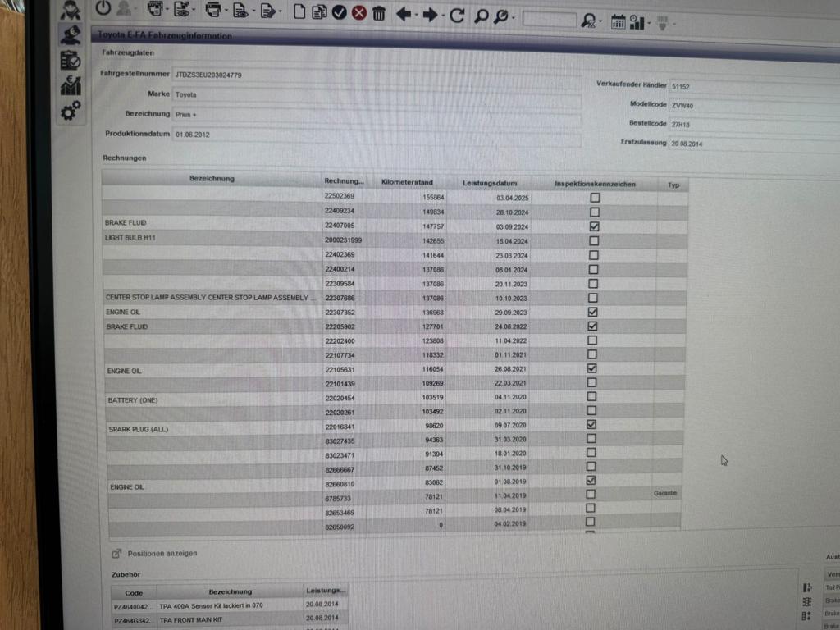Click the dark checkmark confirm icon
The width and height of the screenshot is (840, 630).
click(x=340, y=13)
